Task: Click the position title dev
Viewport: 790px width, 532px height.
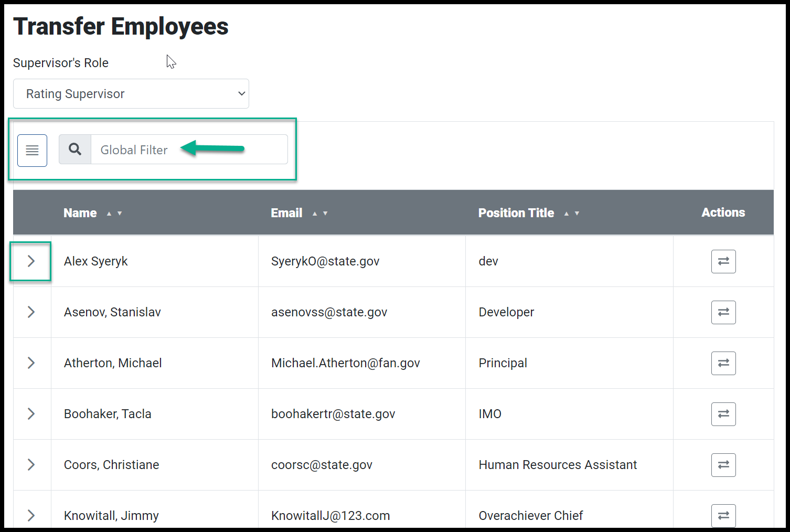Action: click(x=488, y=261)
